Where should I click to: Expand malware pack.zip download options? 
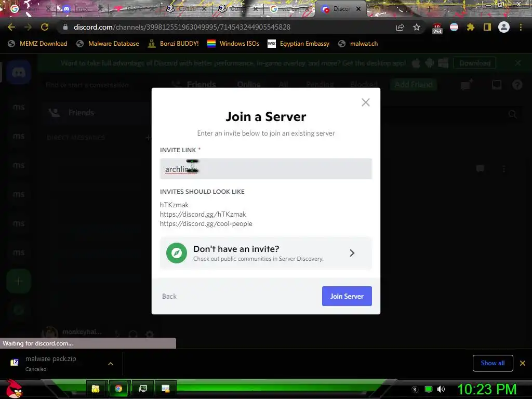[111, 364]
